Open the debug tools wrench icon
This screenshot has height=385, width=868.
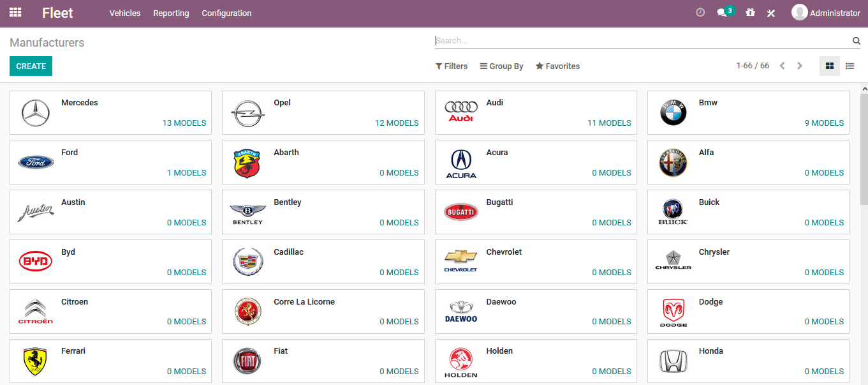tap(771, 13)
